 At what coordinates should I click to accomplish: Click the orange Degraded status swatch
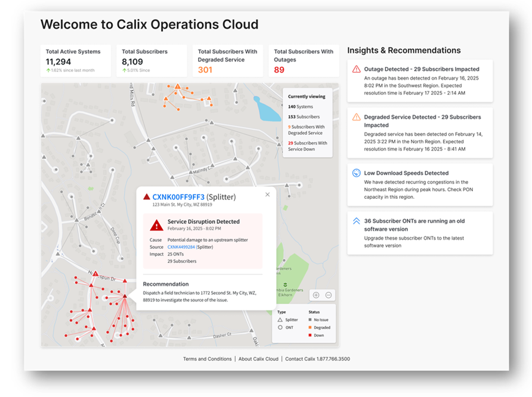310,327
